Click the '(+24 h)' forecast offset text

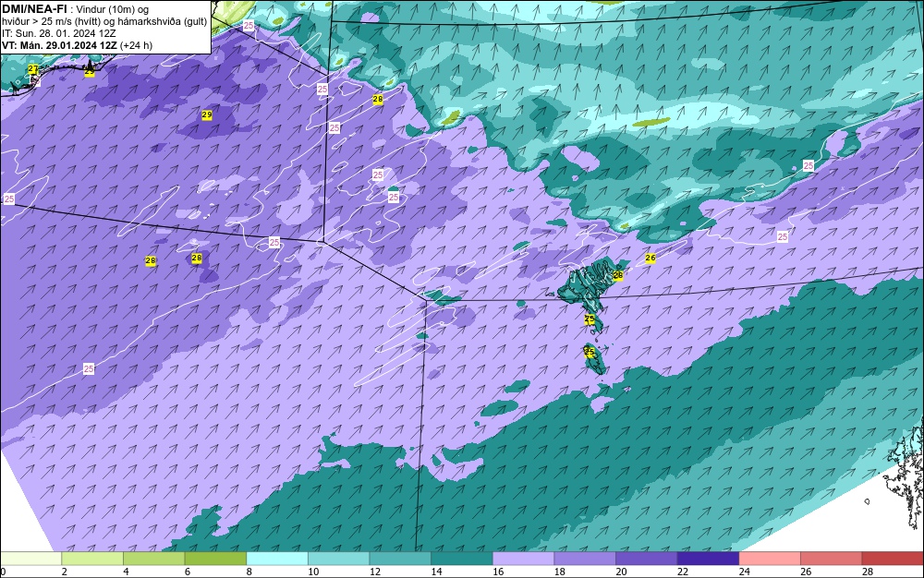[136, 45]
